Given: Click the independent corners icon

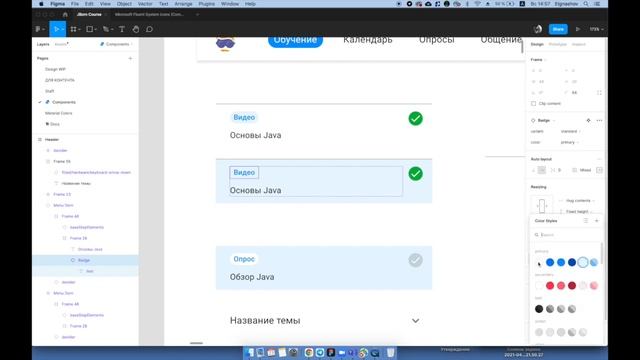Looking at the screenshot, I should click(x=599, y=93).
